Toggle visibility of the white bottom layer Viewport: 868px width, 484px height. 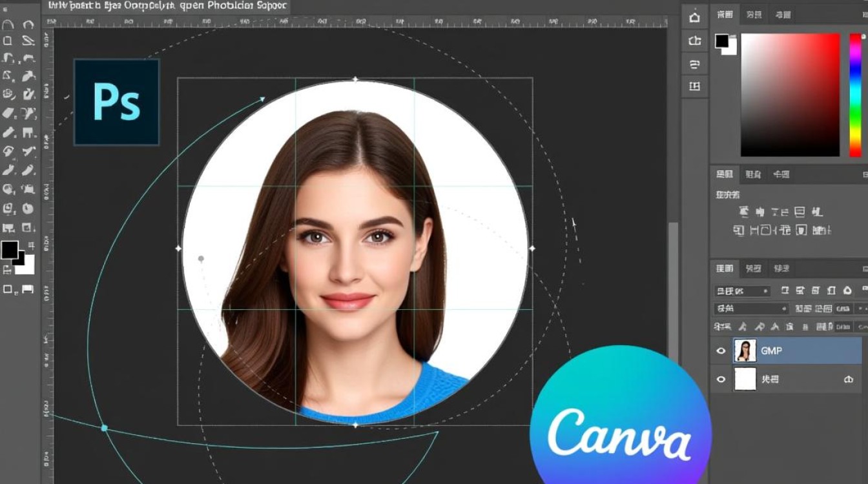pos(721,379)
